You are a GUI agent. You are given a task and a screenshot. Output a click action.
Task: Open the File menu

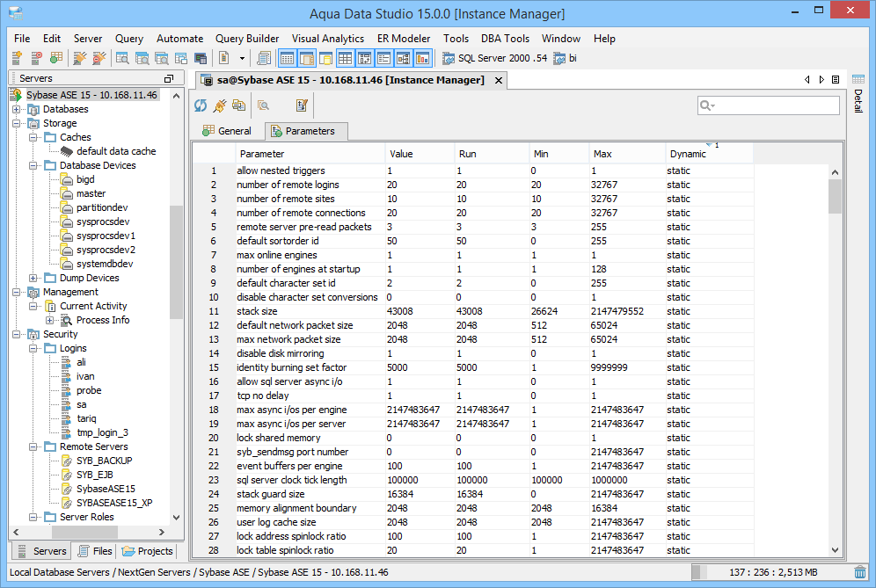coord(22,39)
